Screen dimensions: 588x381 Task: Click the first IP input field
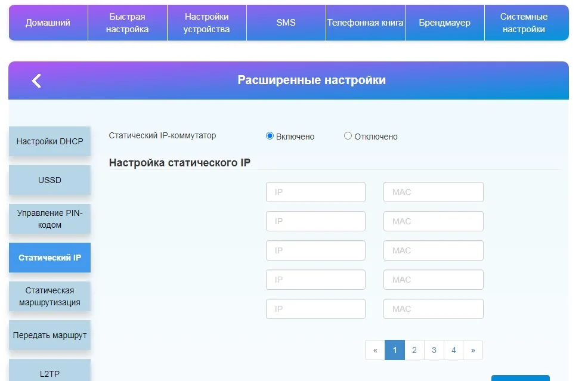tap(315, 191)
